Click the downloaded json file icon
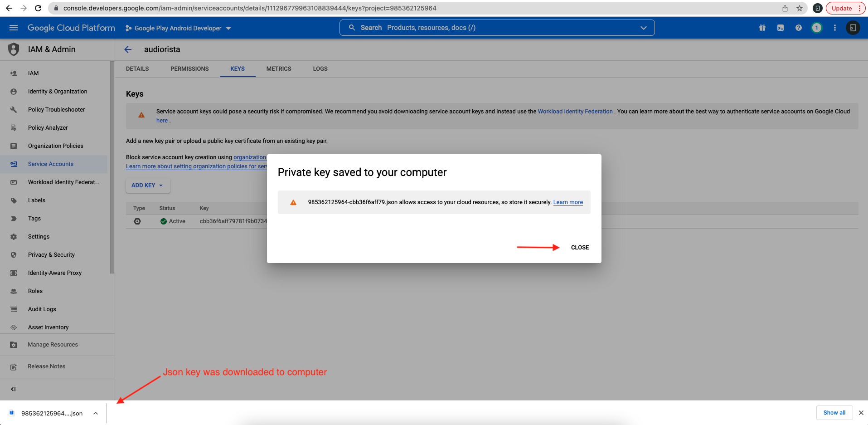The width and height of the screenshot is (868, 425). pos(12,413)
